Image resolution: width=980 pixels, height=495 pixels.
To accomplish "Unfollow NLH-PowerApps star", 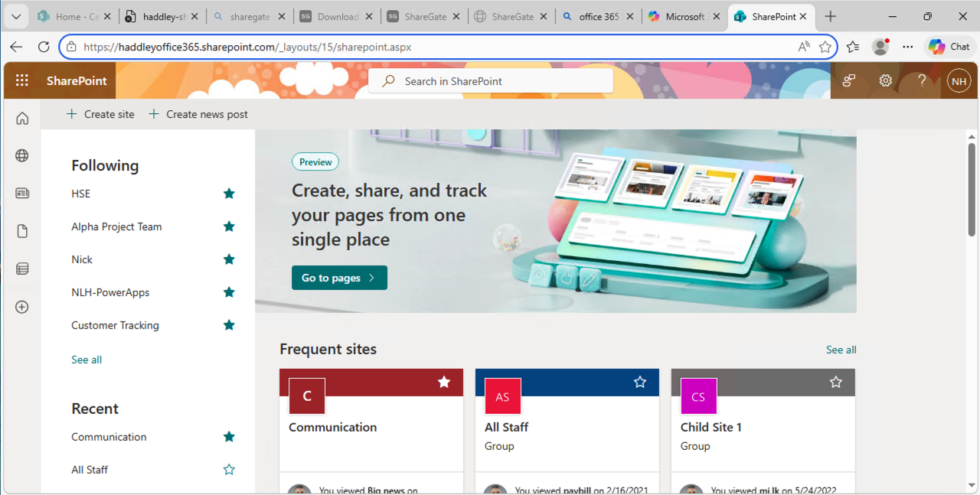I will tap(229, 292).
